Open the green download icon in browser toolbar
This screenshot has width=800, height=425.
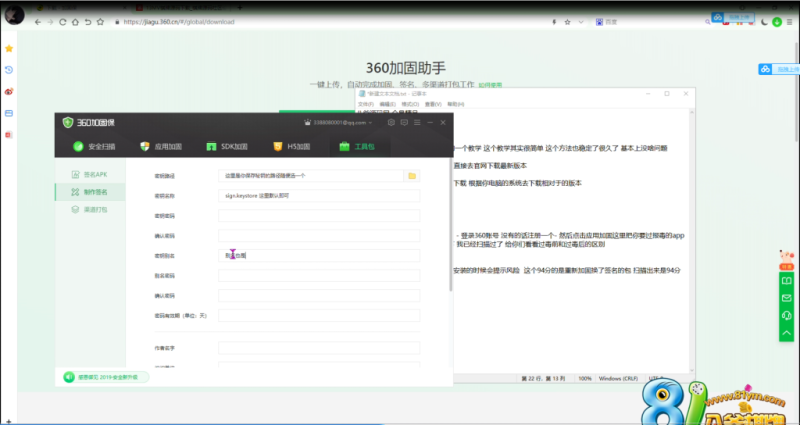[777, 22]
